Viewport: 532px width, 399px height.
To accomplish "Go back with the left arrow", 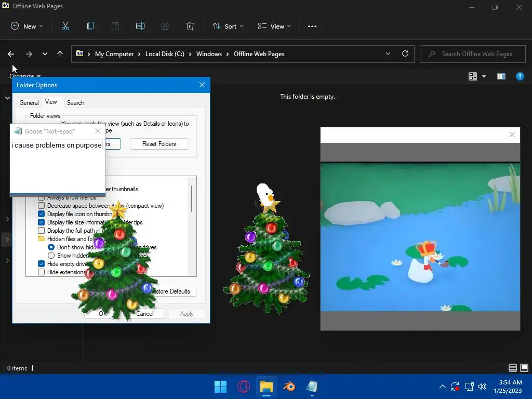I will click(11, 54).
